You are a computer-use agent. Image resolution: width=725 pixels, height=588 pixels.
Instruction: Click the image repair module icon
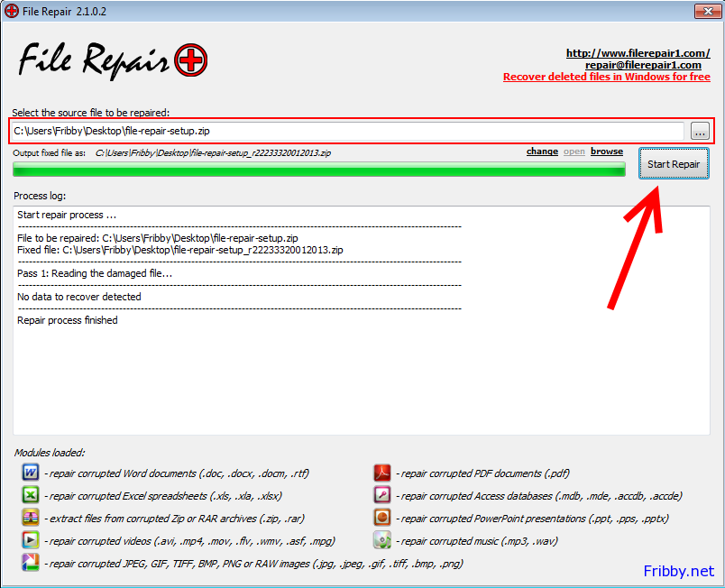point(31,563)
